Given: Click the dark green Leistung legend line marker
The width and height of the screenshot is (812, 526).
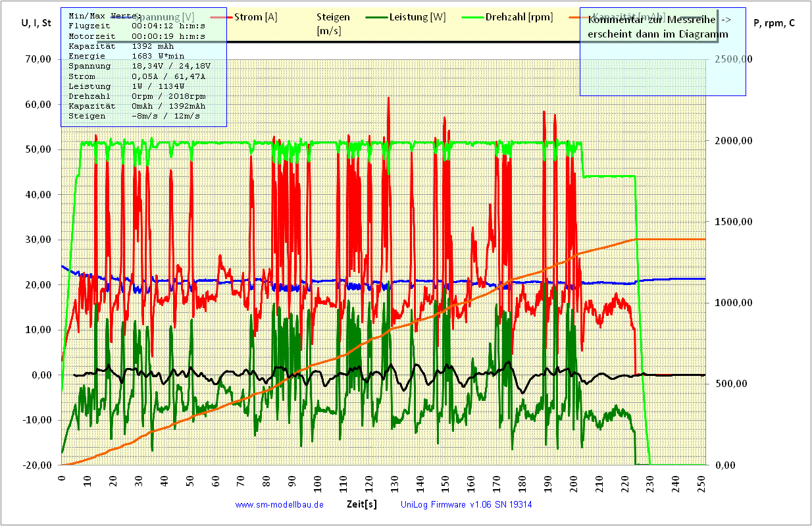Looking at the screenshot, I should click(376, 18).
